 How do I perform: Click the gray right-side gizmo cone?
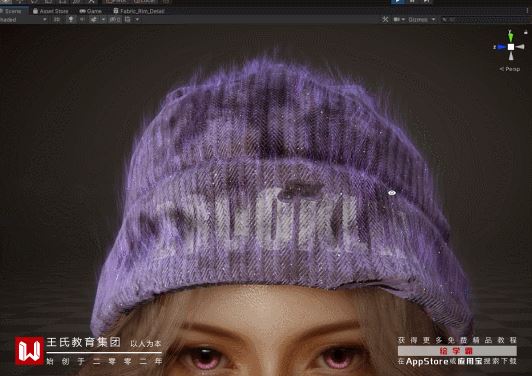pos(520,47)
